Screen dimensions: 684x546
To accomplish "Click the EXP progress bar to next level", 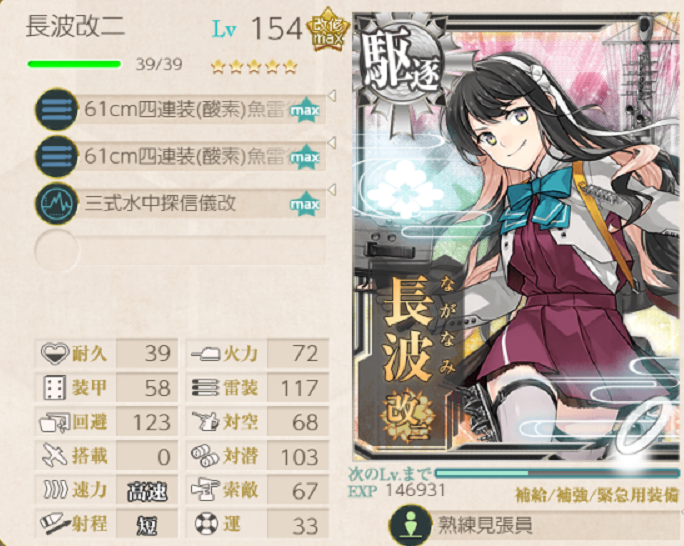I will 557,474.
